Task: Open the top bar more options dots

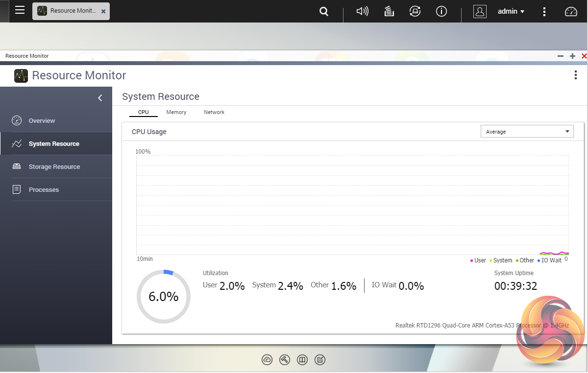Action: [544, 11]
